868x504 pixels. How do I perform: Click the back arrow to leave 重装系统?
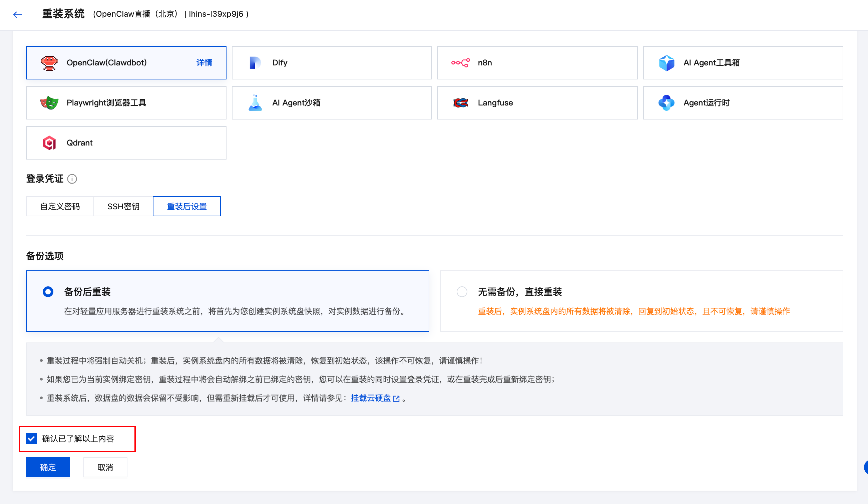coord(17,14)
